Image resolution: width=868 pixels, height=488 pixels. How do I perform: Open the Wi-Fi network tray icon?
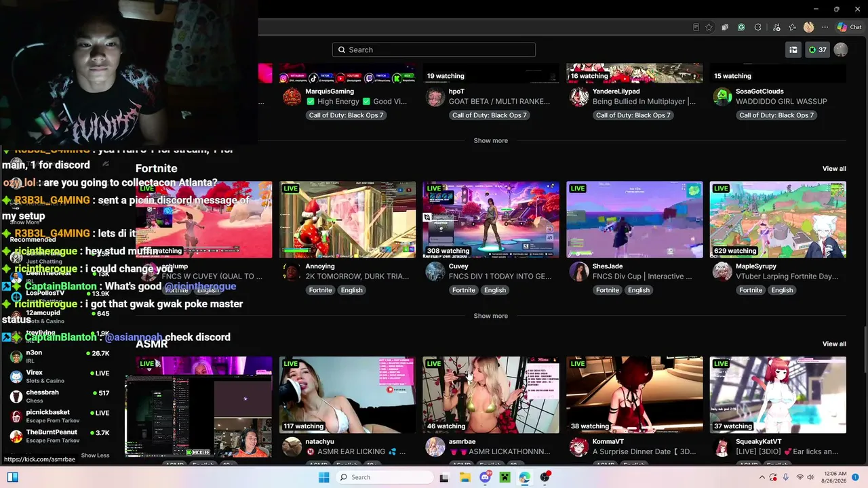[800, 477]
